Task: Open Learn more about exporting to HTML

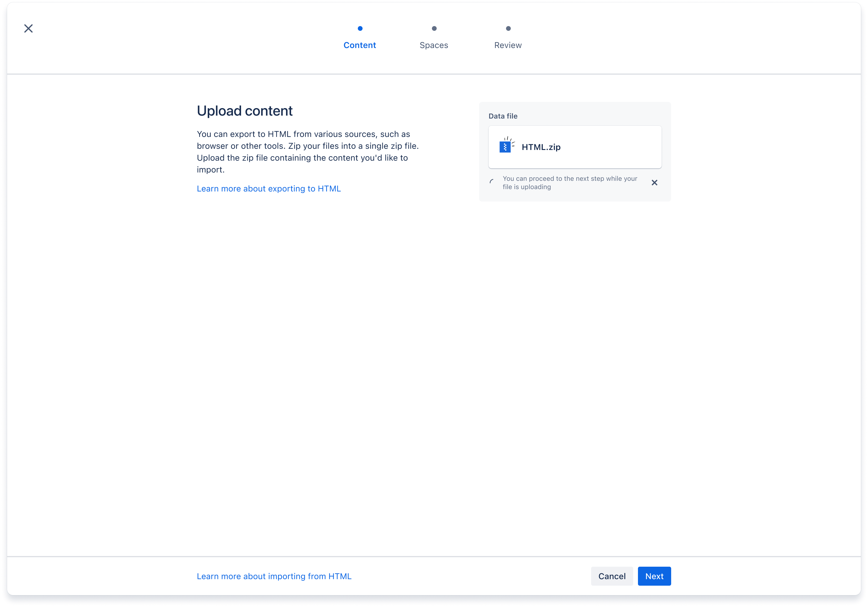Action: click(x=269, y=189)
